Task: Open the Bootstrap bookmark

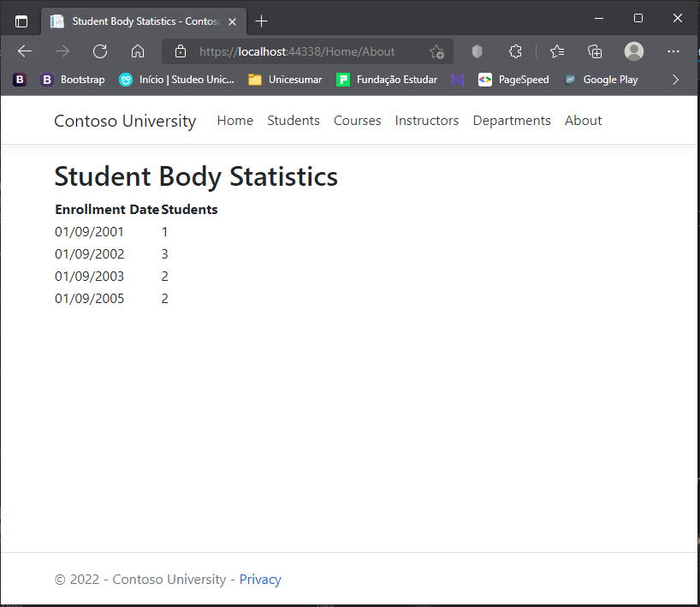Action: pos(73,79)
